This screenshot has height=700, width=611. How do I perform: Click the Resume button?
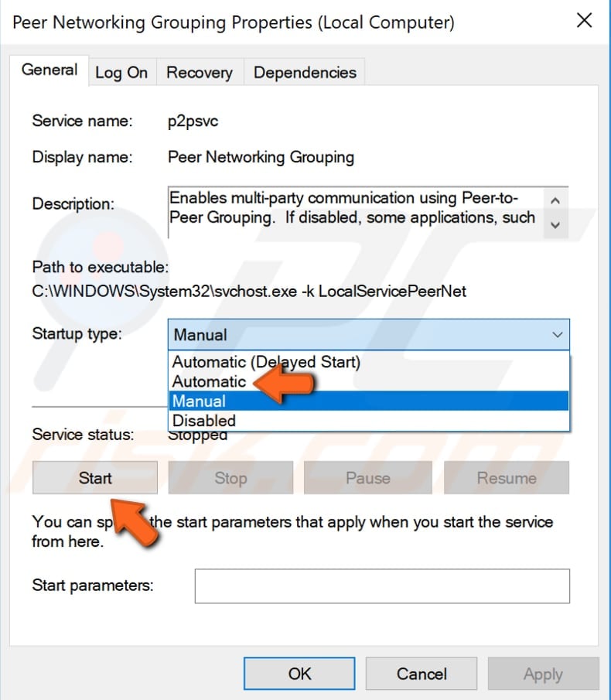[506, 477]
